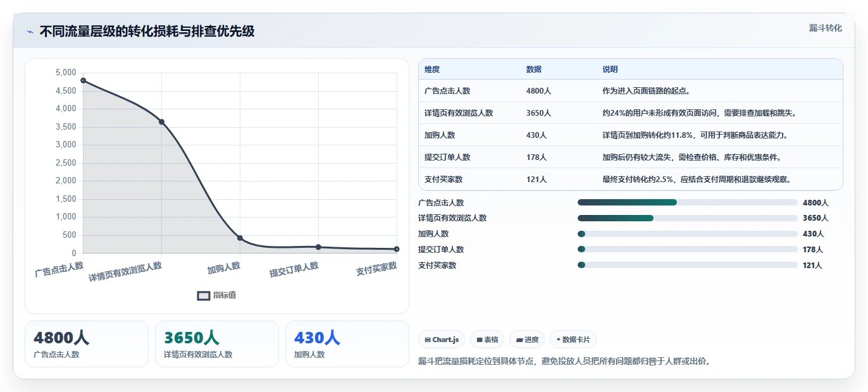Toggle the 指标值 legend box
868x392 pixels.
tap(204, 295)
